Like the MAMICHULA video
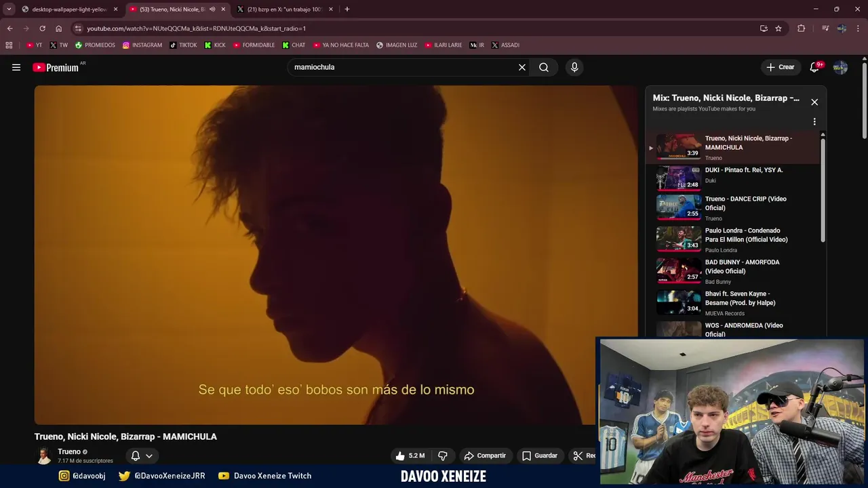The height and width of the screenshot is (488, 868). point(410,455)
